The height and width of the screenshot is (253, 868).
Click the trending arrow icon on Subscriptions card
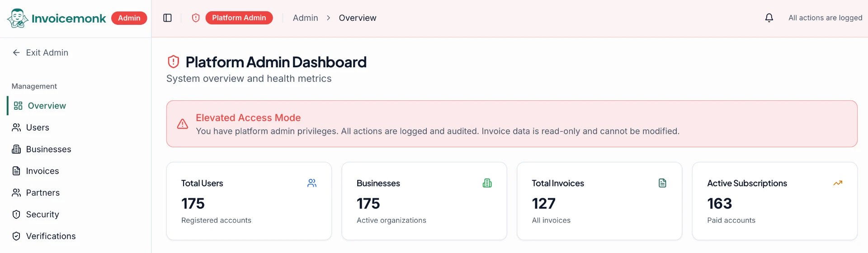[x=838, y=183]
